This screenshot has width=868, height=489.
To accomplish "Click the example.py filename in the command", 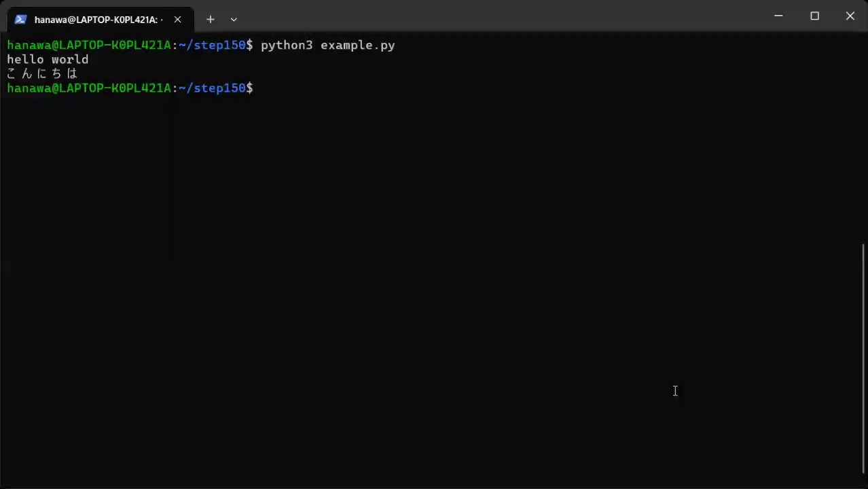I will (x=357, y=46).
